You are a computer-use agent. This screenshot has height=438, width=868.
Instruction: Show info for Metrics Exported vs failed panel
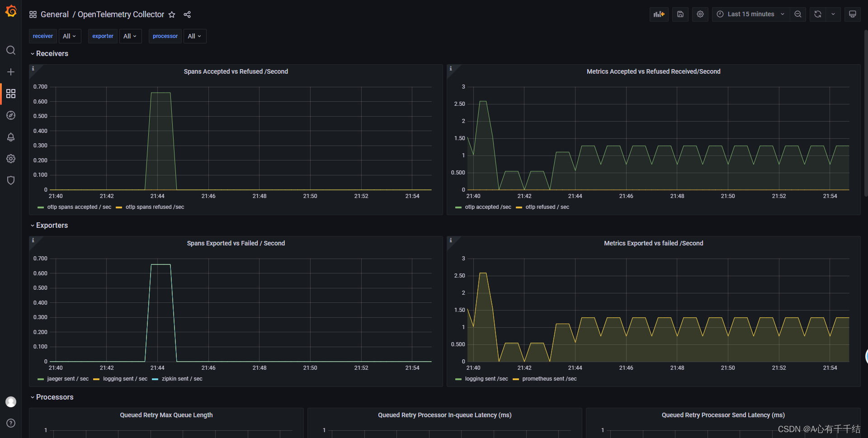point(451,240)
